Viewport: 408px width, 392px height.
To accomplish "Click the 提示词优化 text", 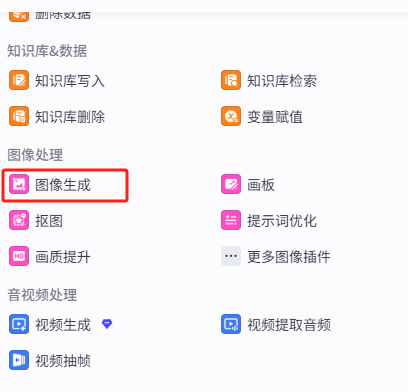I will coord(282,221).
